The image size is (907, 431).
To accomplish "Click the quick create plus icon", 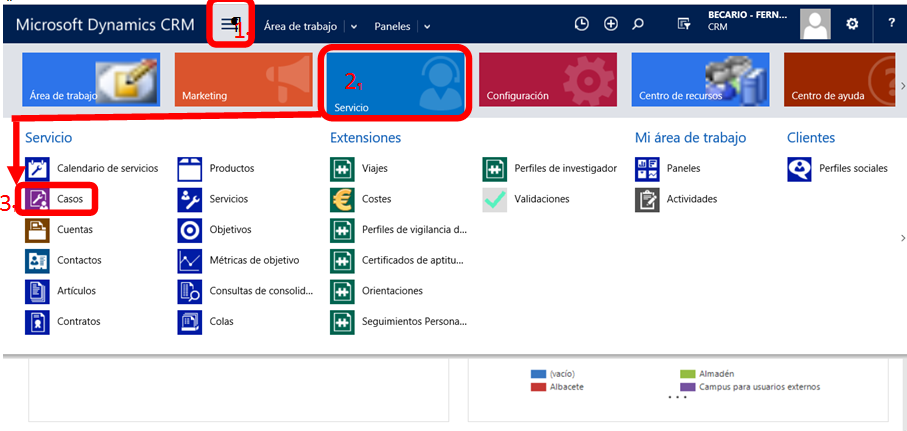I will coord(610,25).
